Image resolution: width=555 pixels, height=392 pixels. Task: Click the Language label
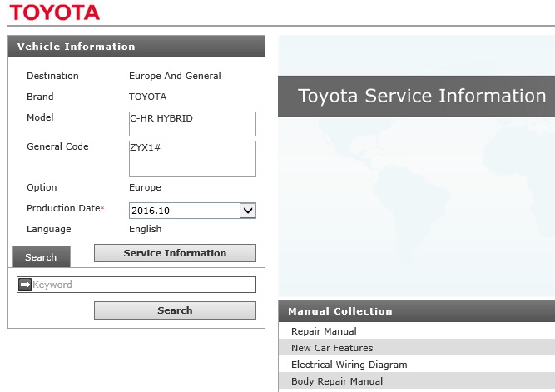49,229
